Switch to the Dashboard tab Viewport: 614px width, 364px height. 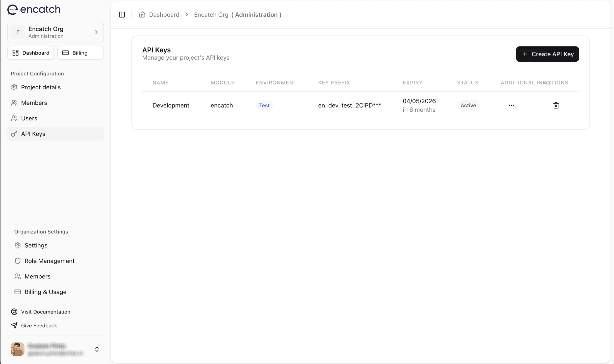tap(31, 53)
